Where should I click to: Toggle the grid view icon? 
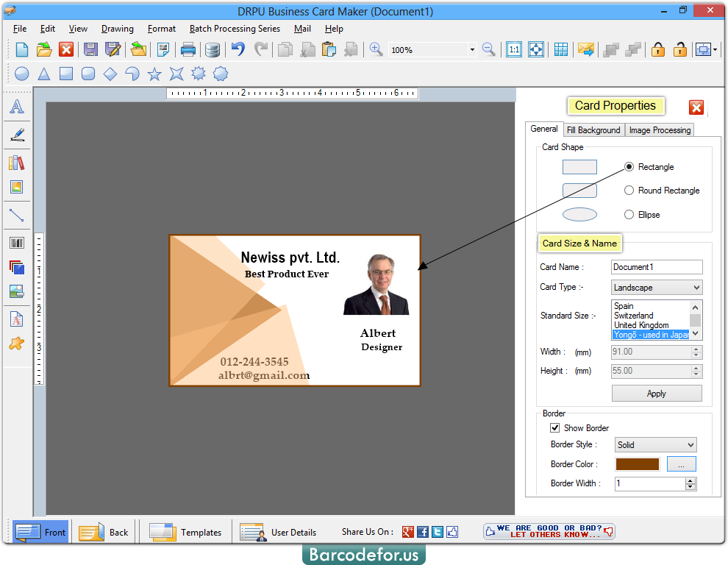[561, 49]
